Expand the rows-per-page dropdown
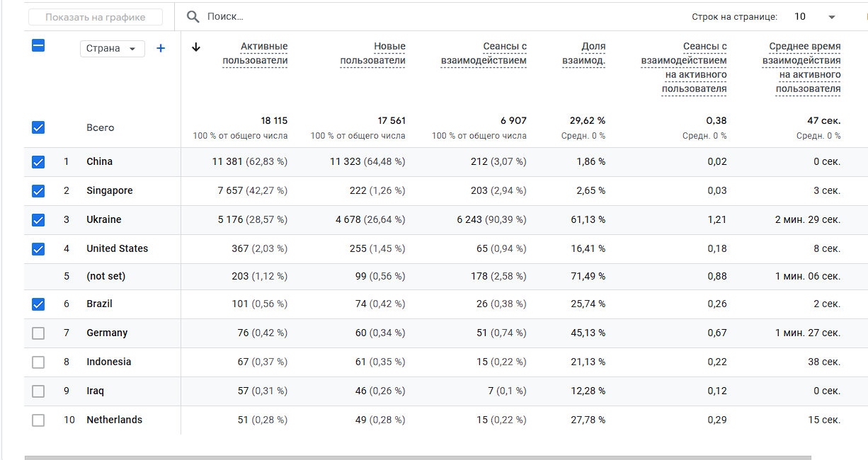 click(831, 17)
